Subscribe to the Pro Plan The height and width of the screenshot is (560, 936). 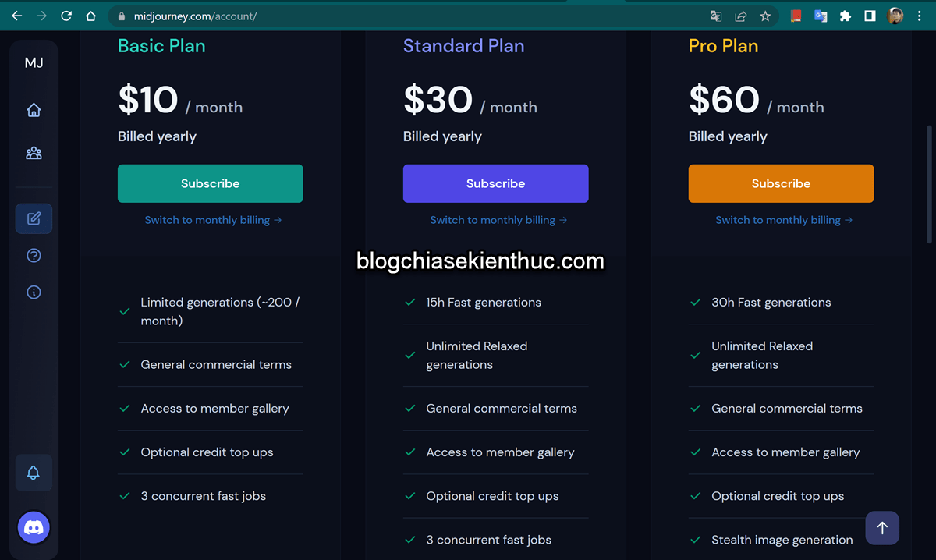click(x=781, y=183)
